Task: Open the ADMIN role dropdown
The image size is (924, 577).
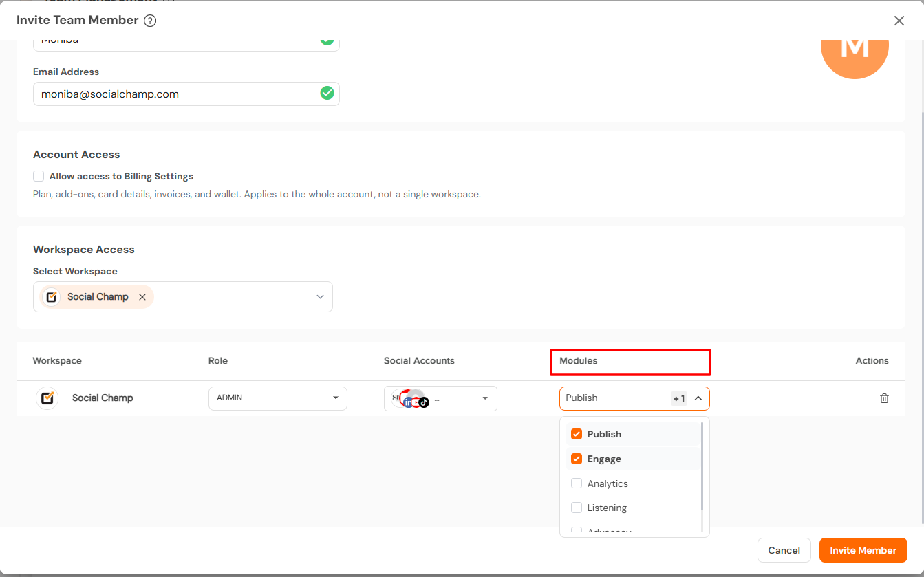Action: point(278,398)
